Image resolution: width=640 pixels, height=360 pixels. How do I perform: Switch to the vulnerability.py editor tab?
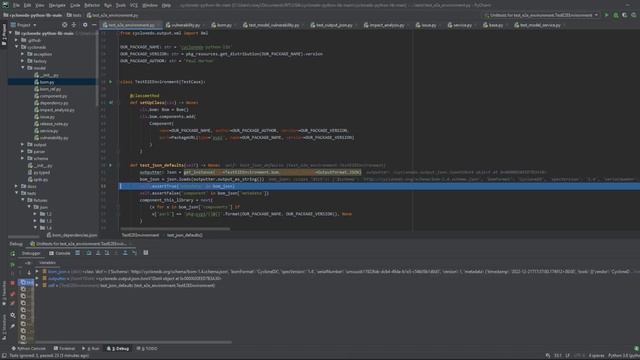pyautogui.click(x=185, y=25)
